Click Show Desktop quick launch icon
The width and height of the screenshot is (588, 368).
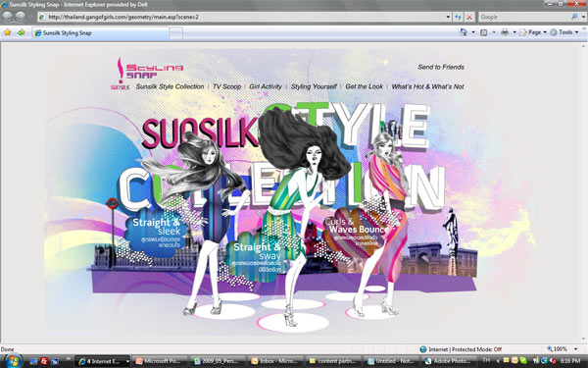coord(33,361)
